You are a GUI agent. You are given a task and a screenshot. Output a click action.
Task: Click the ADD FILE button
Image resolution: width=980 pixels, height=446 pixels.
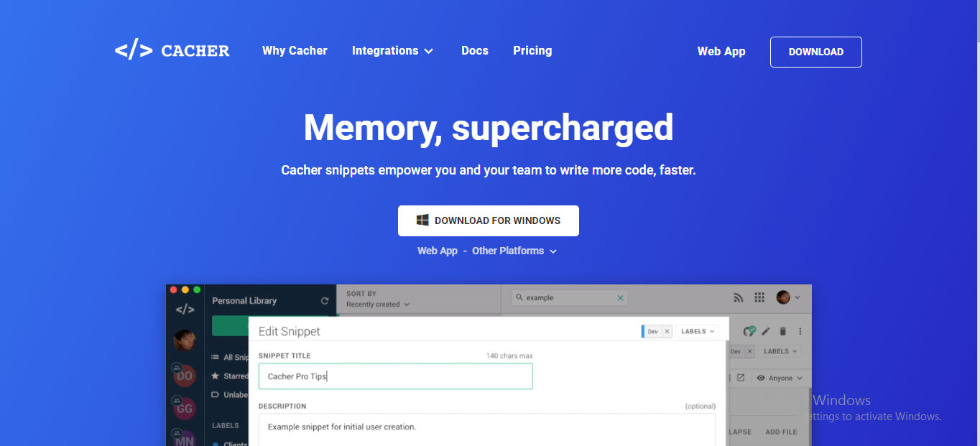781,432
